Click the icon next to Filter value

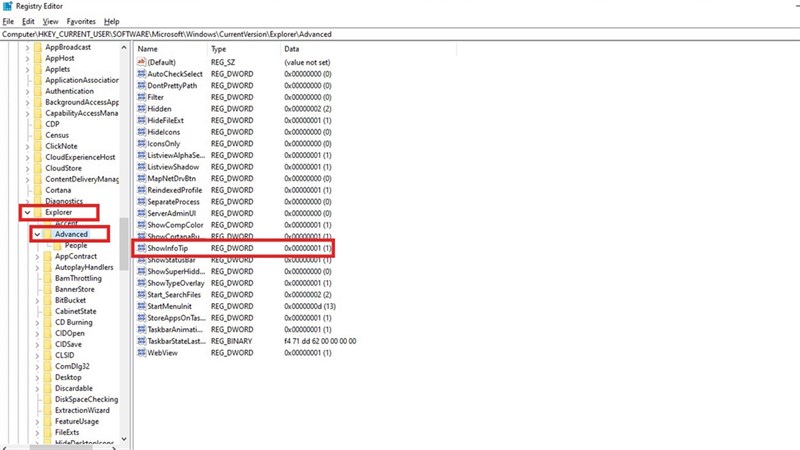[x=141, y=97]
